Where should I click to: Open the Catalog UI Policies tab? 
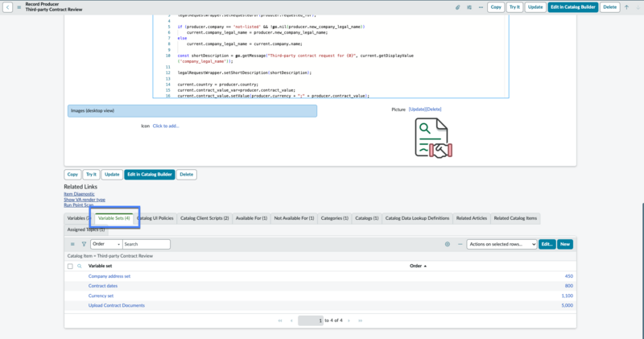(x=155, y=218)
